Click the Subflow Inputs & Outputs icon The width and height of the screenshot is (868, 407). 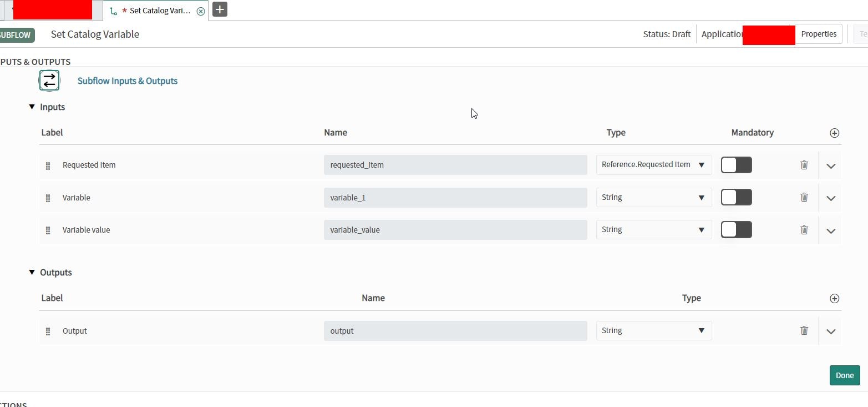(49, 80)
